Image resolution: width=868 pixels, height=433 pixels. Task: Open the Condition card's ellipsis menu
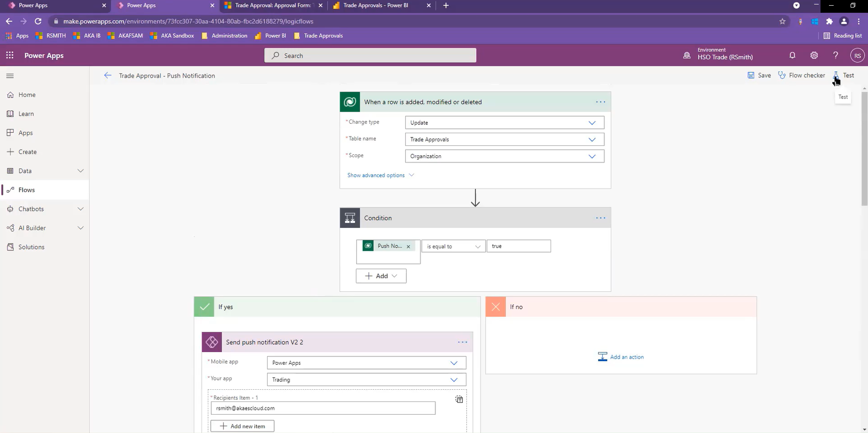pyautogui.click(x=600, y=218)
